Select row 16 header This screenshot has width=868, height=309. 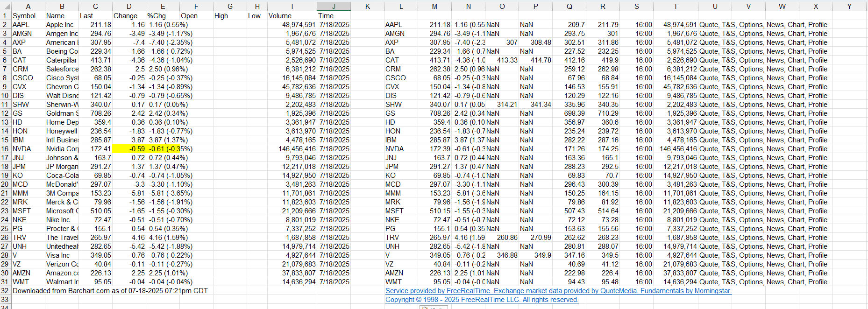5,149
